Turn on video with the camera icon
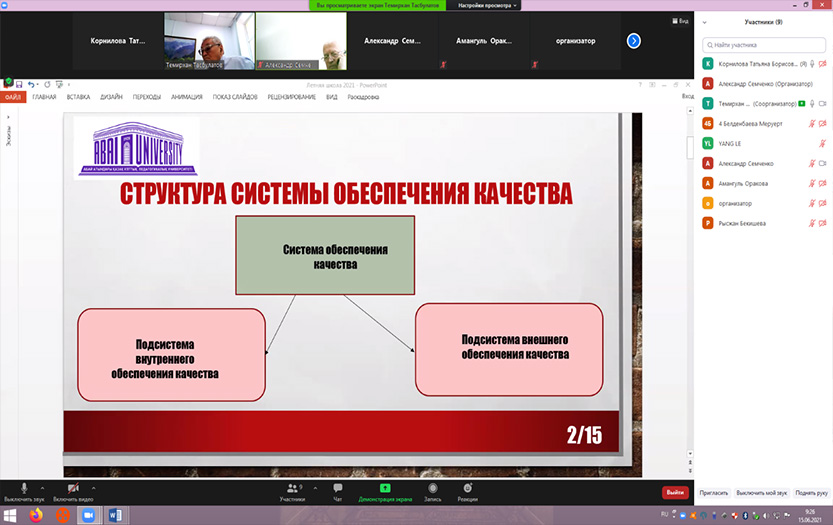The image size is (833, 525). coord(72,487)
